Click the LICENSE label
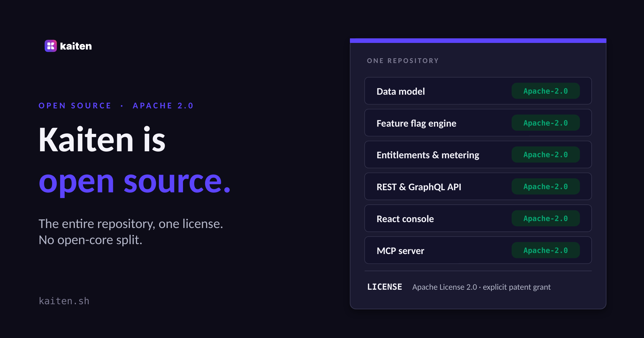Viewport: 644px width, 338px height. (x=385, y=287)
